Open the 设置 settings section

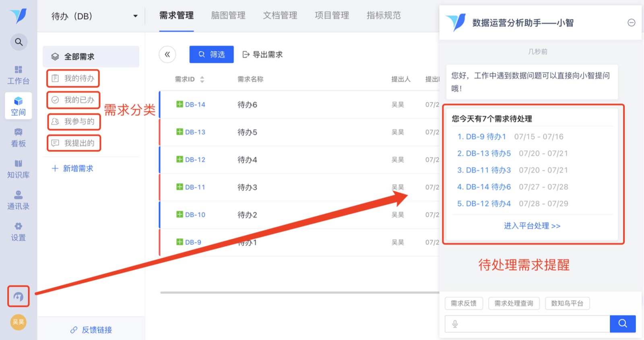[x=19, y=232]
